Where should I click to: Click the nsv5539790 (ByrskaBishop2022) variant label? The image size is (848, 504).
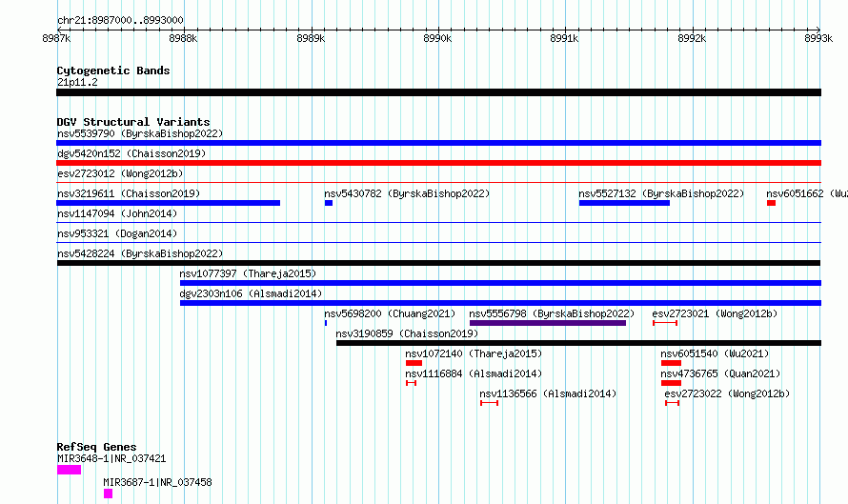[x=140, y=133]
